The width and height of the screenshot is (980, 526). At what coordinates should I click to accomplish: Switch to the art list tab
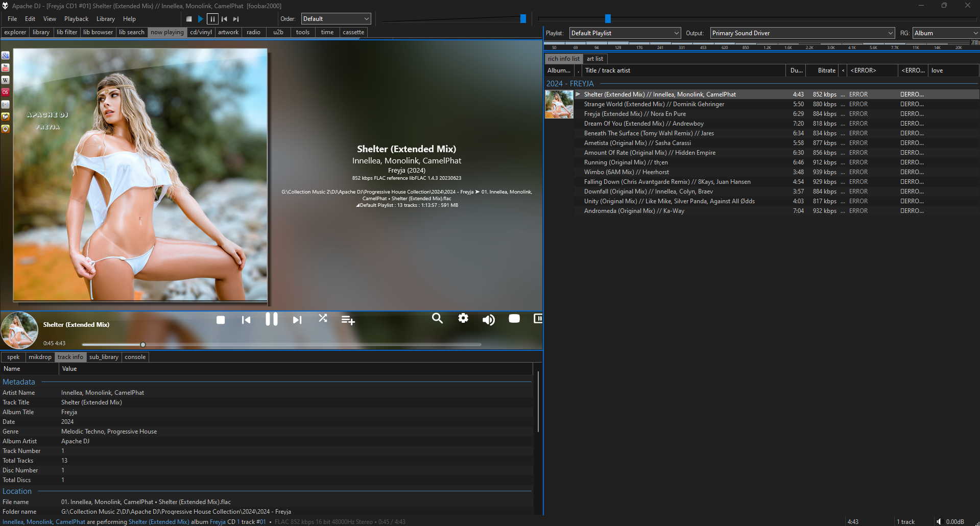595,59
